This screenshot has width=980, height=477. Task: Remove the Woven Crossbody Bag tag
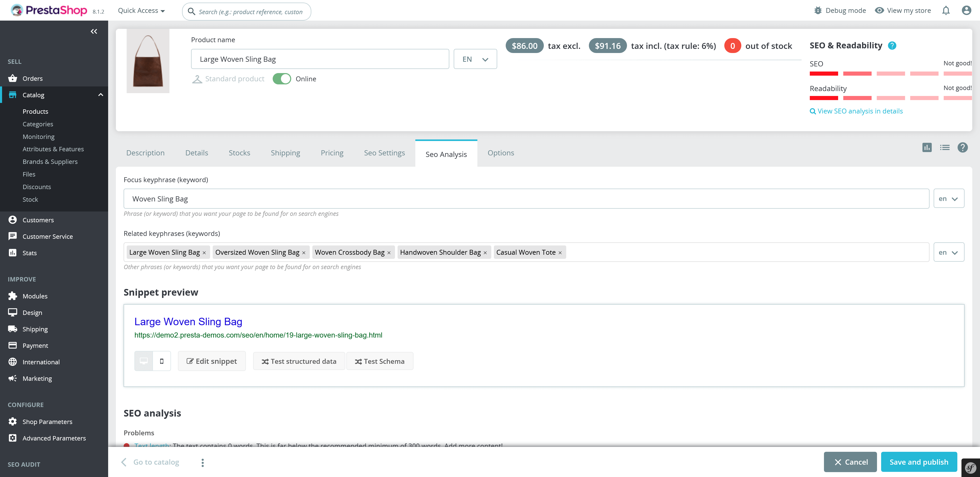389,253
